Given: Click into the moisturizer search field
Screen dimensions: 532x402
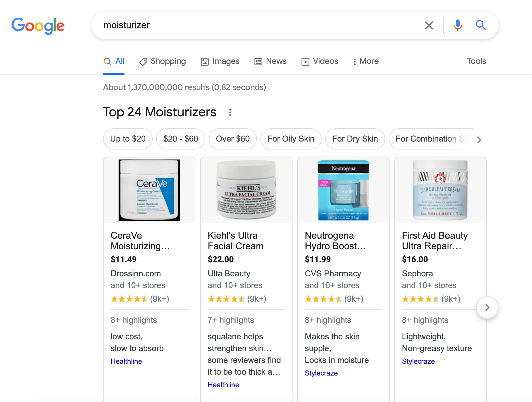Looking at the screenshot, I should click(x=259, y=25).
